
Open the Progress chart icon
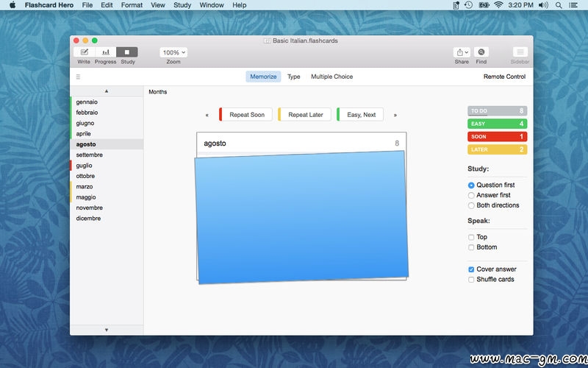pos(106,52)
